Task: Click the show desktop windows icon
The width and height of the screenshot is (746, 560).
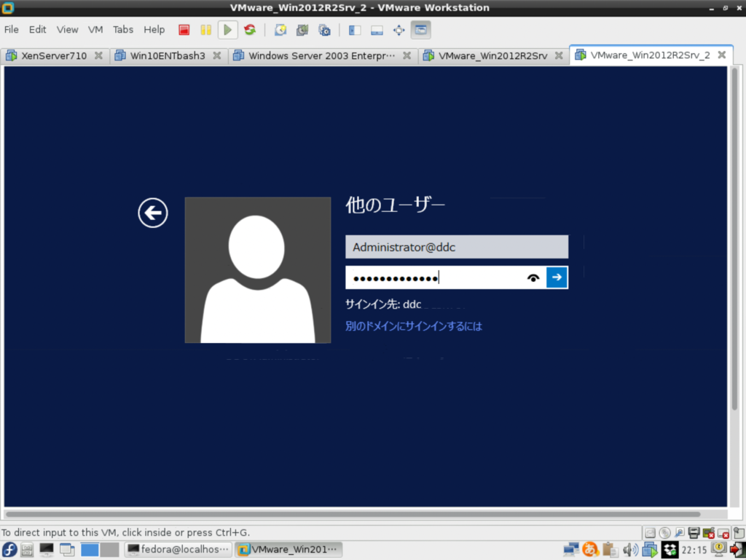Action: (x=67, y=550)
